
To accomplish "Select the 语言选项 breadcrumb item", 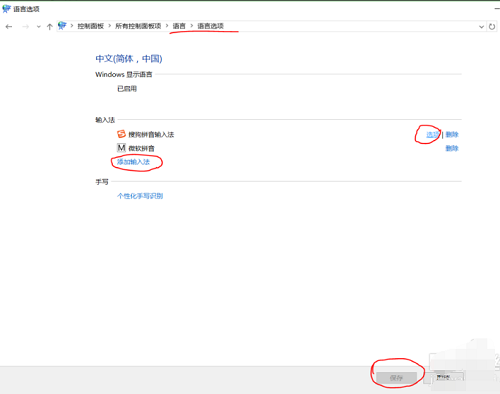I will tap(210, 26).
